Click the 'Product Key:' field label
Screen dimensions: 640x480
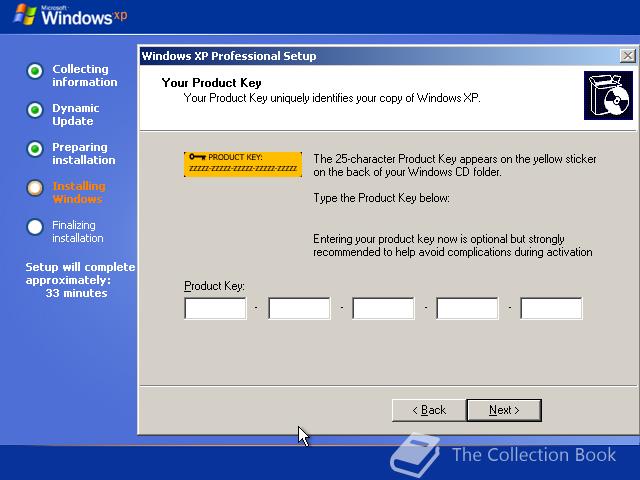pyautogui.click(x=214, y=286)
